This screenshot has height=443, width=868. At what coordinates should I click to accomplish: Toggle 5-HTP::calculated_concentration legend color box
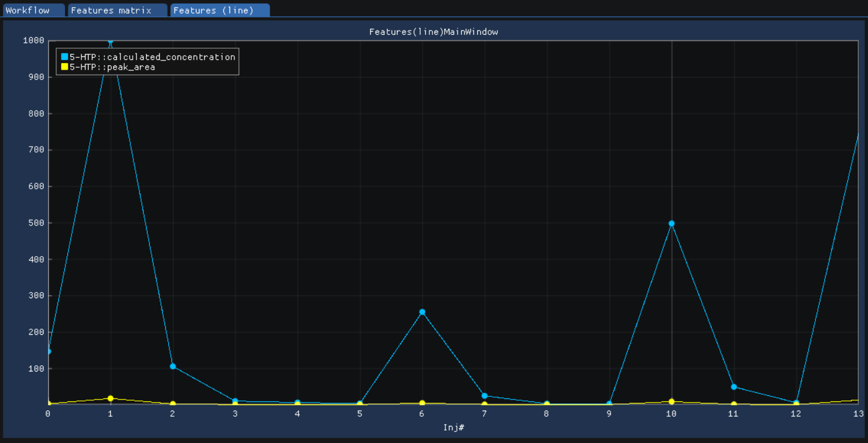[64, 57]
